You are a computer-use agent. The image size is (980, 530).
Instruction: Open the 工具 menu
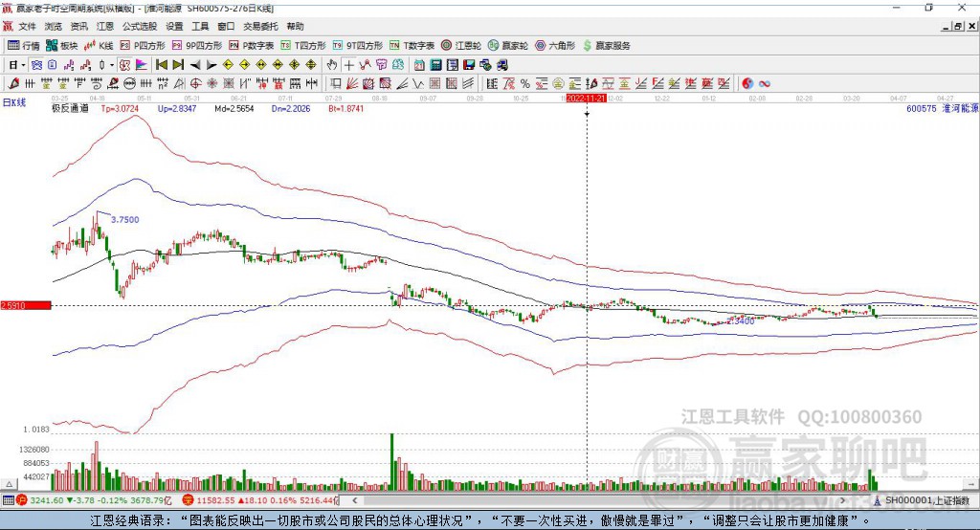coord(200,26)
